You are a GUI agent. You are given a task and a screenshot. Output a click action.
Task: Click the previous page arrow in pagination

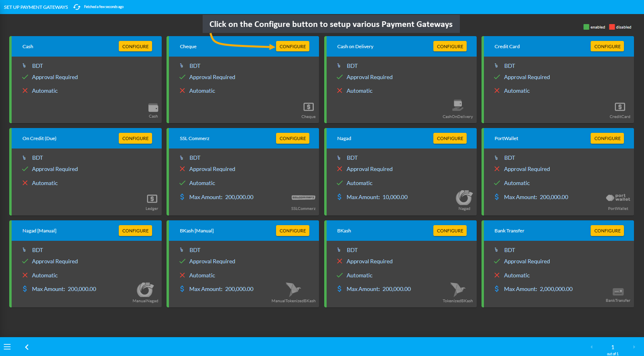point(591,347)
